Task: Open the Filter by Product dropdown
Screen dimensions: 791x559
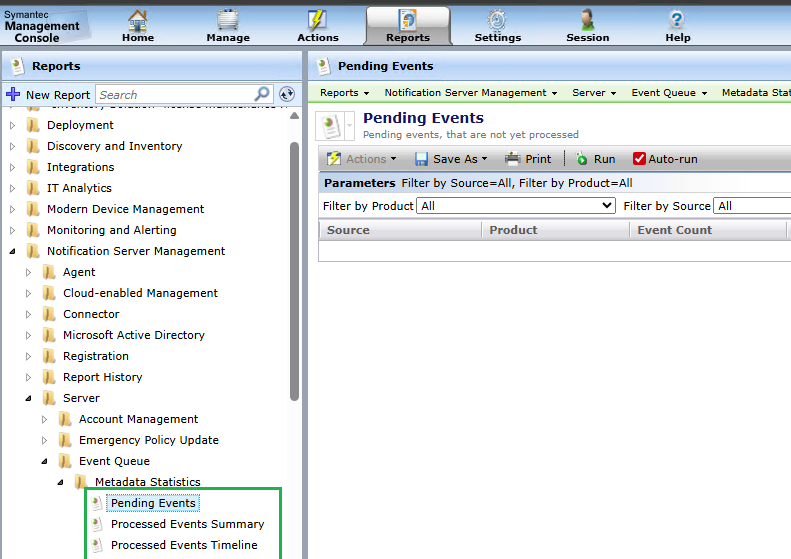Action: 516,205
